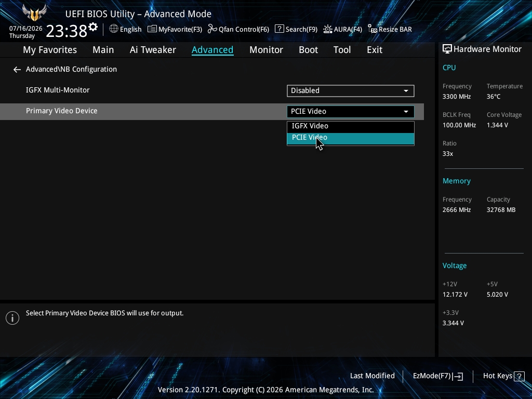The height and width of the screenshot is (399, 532).
Task: Click the EzMode exit arrow icon
Action: (x=458, y=376)
